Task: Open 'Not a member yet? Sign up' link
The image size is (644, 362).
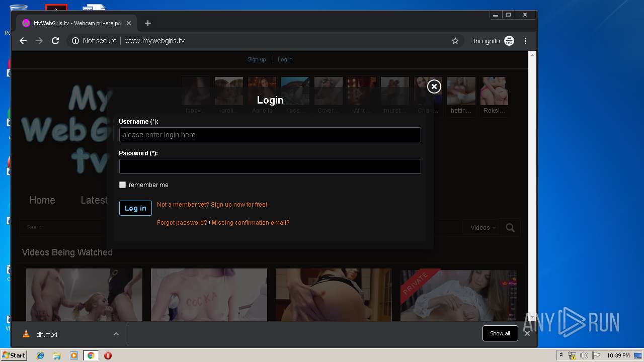Action: pyautogui.click(x=212, y=205)
